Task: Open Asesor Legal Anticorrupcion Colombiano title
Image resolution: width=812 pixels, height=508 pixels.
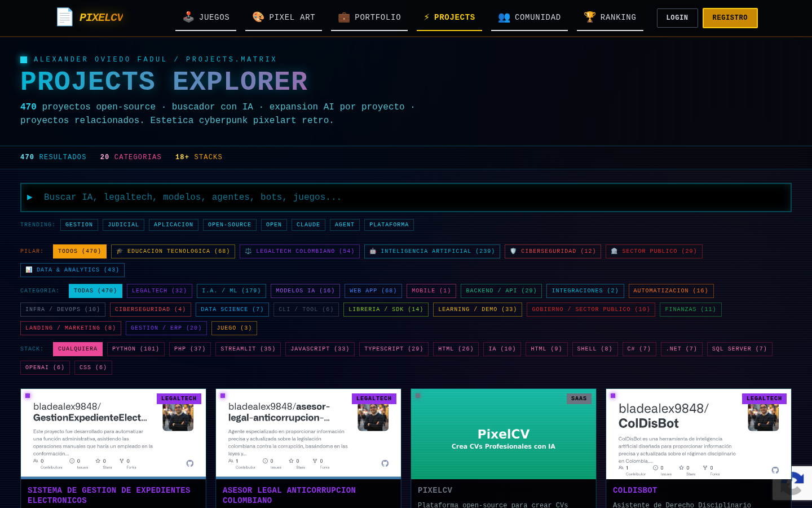Action: [x=289, y=495]
